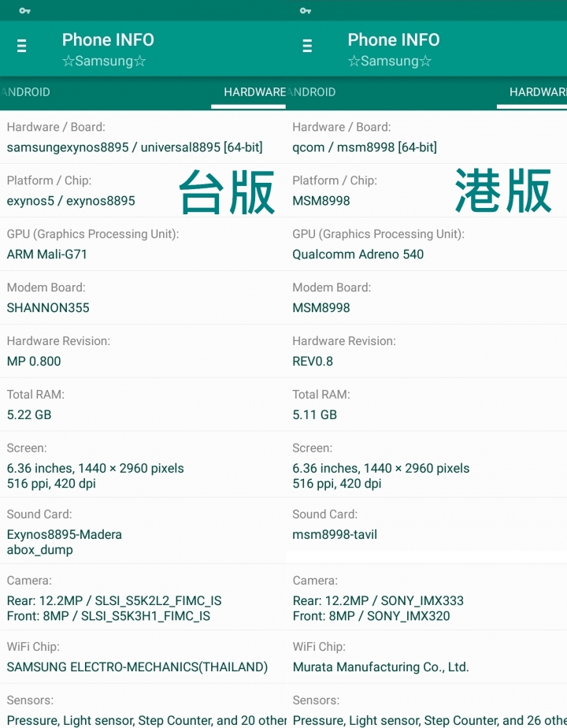Tap Phone INFO title in left screen

pos(108,40)
